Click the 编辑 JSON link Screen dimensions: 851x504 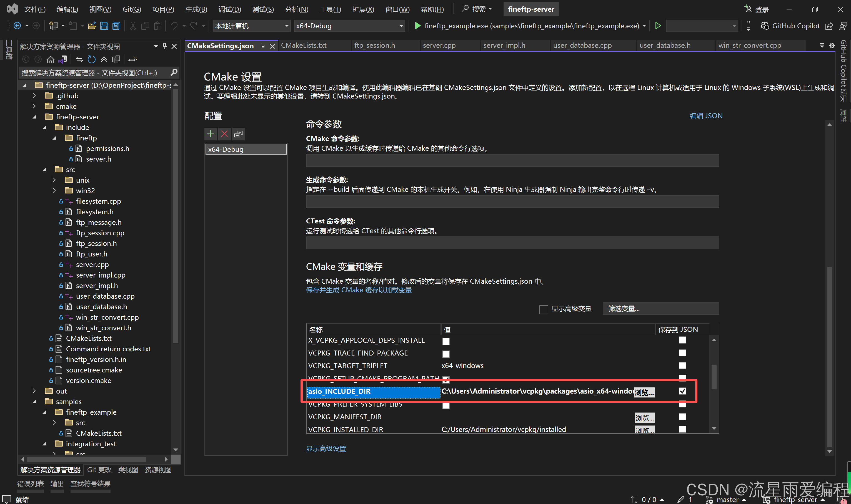tap(706, 116)
